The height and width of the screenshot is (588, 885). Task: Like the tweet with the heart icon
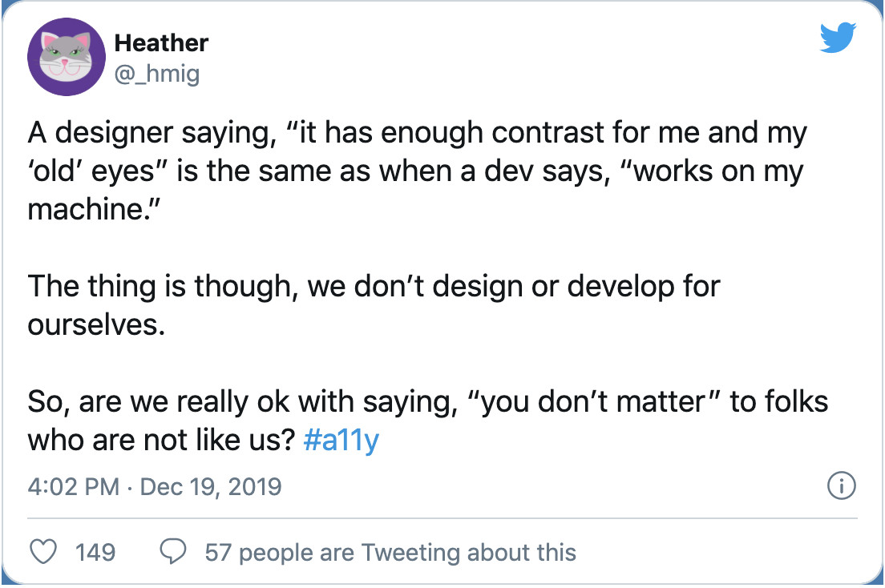tap(44, 552)
